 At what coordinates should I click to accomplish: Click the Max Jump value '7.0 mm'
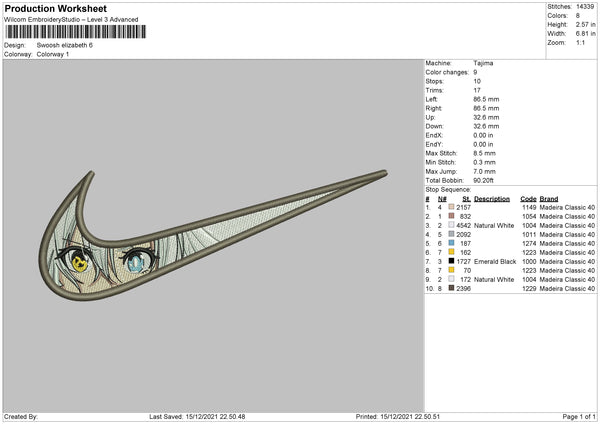tap(484, 171)
